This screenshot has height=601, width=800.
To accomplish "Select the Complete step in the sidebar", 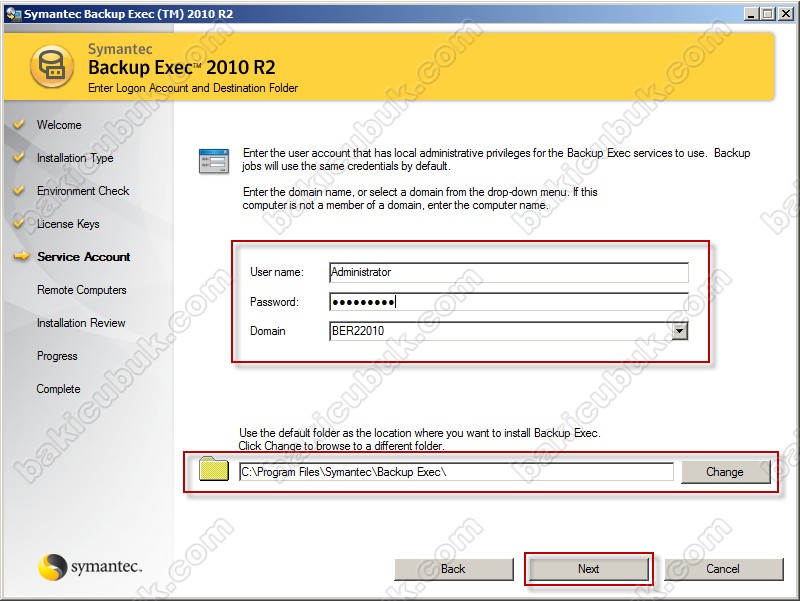I will tap(59, 389).
